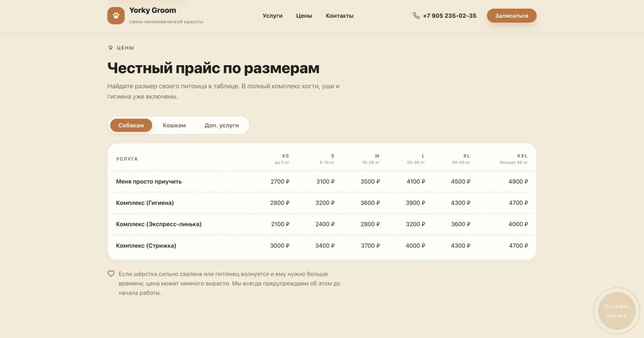Click the M size column header
The image size is (644, 338).
[x=371, y=159]
